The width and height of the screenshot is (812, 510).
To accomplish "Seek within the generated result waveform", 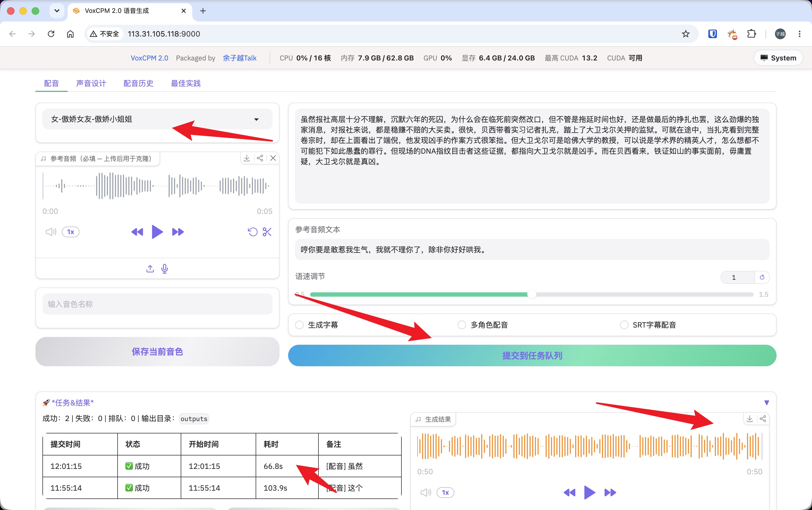I will [590, 446].
